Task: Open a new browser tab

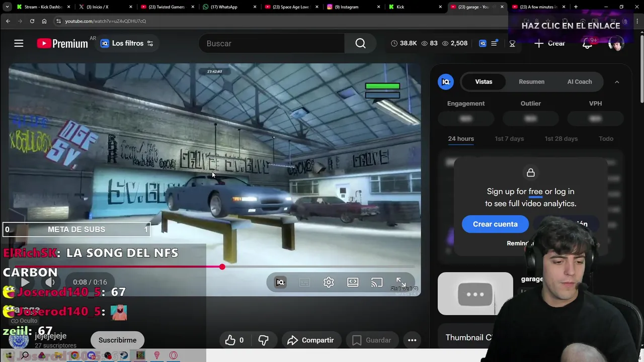Action: tap(576, 7)
